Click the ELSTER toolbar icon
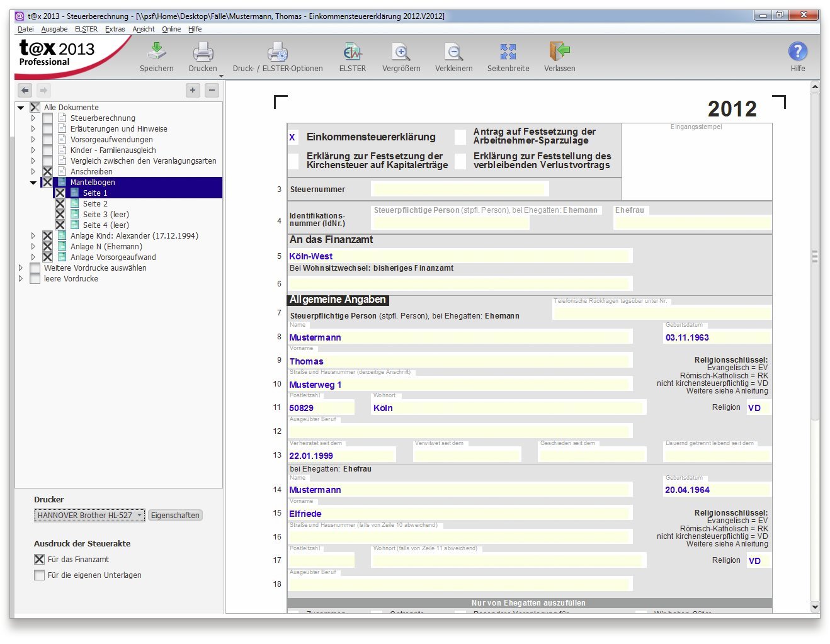This screenshot has height=644, width=830. pos(352,52)
